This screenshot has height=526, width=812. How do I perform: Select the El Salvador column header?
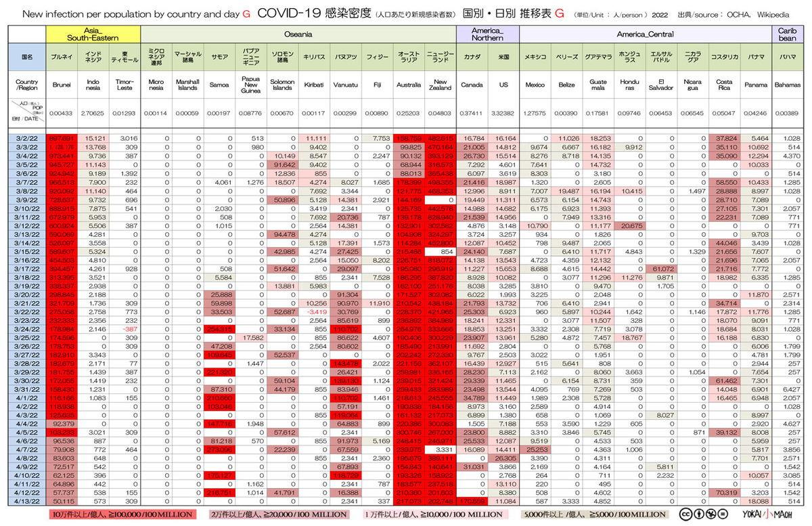point(662,86)
